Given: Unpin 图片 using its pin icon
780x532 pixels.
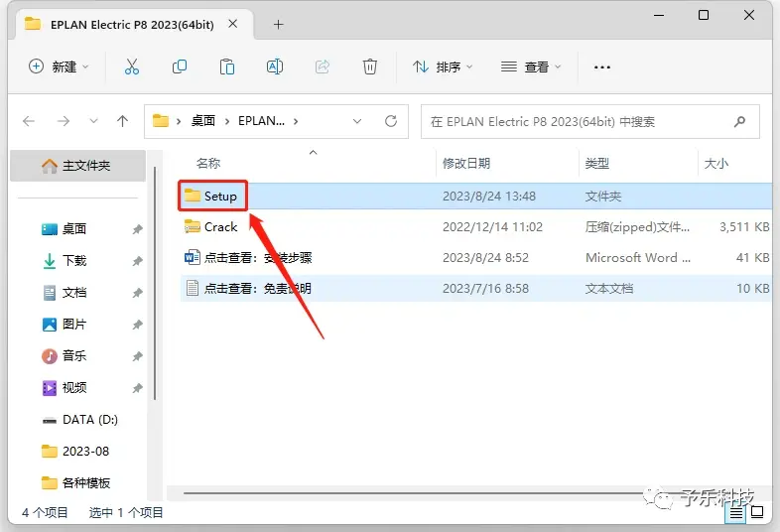Looking at the screenshot, I should pyautogui.click(x=137, y=325).
